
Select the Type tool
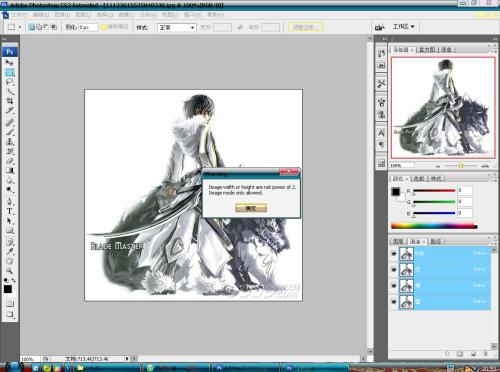click(9, 211)
